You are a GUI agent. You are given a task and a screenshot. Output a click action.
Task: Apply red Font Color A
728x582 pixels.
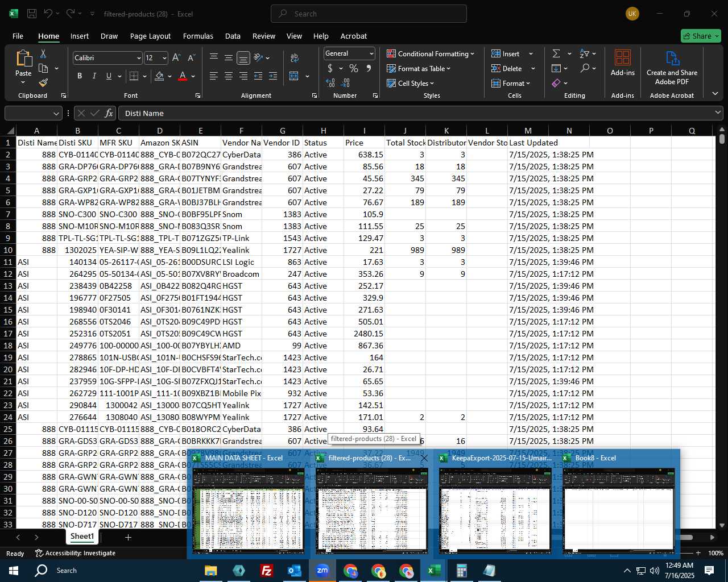click(183, 76)
